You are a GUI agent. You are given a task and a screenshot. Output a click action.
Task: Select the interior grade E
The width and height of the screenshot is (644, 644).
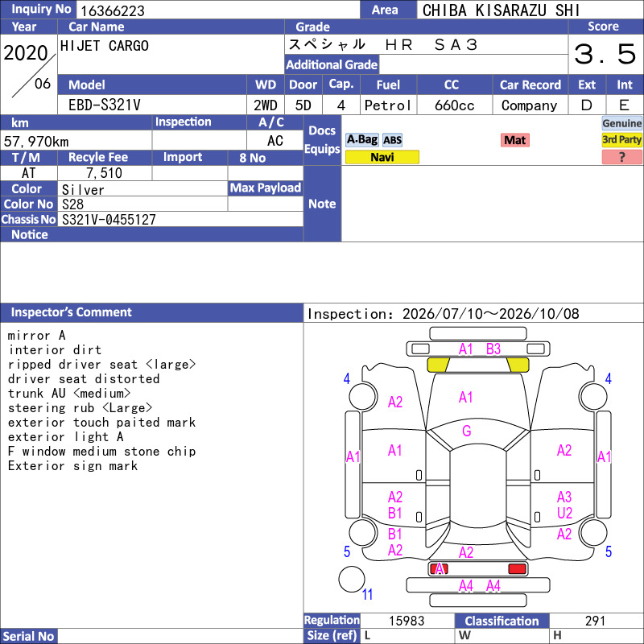coord(624,105)
